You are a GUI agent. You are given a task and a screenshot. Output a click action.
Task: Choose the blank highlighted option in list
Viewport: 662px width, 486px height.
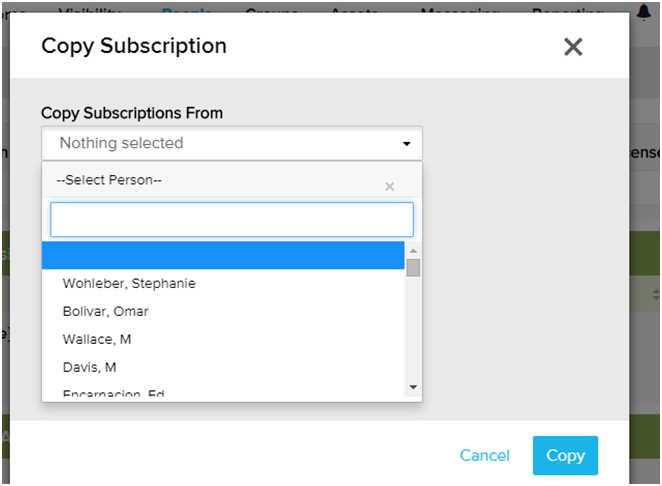(222, 255)
